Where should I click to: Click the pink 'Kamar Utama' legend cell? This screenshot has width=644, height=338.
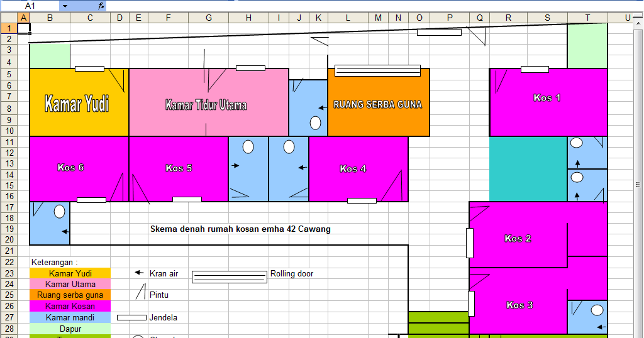tap(70, 284)
